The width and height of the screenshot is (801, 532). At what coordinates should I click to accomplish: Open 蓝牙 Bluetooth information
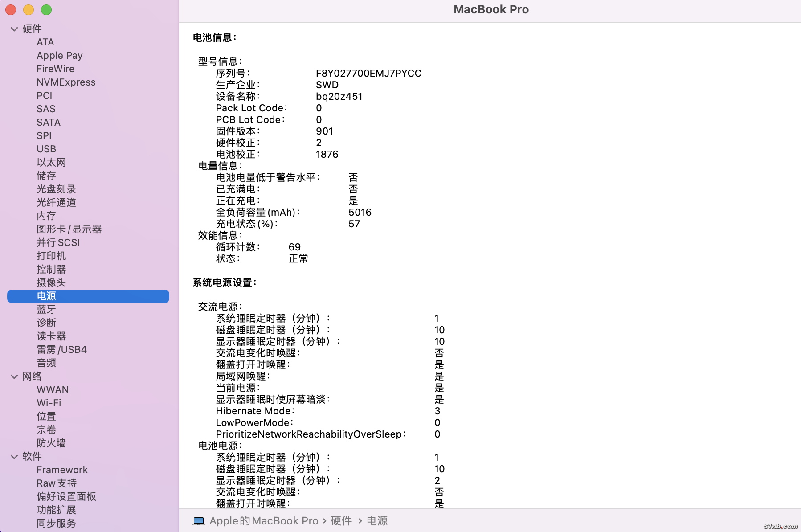point(46,310)
